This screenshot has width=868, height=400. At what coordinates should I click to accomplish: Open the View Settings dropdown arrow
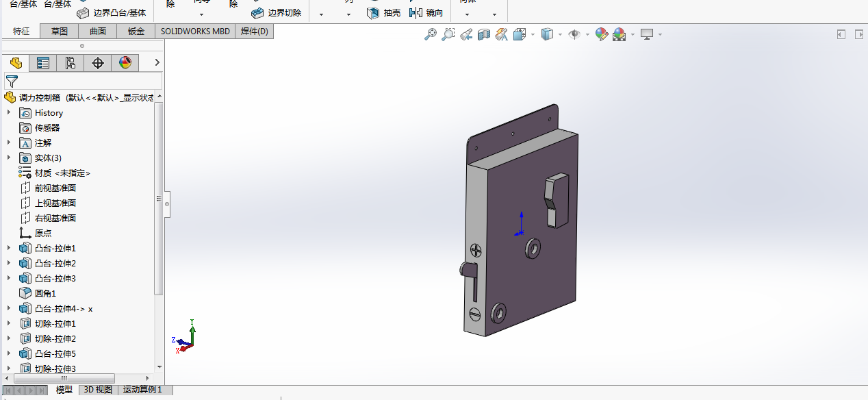[660, 34]
